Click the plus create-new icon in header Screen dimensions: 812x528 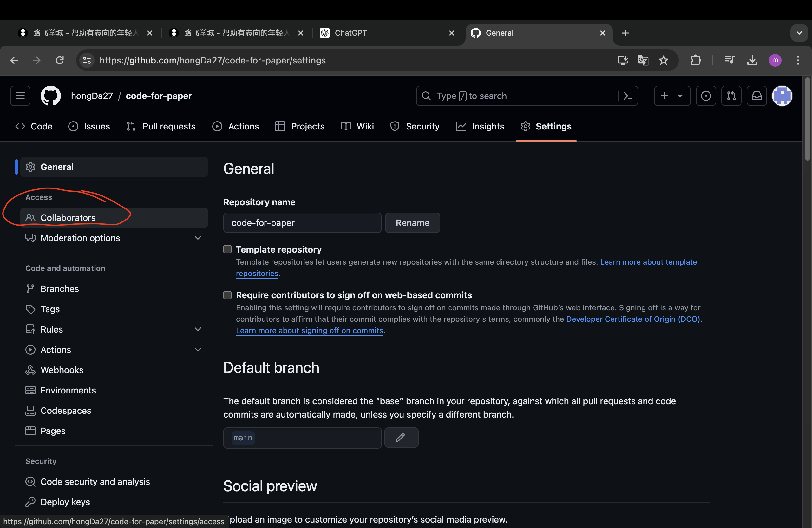(664, 96)
